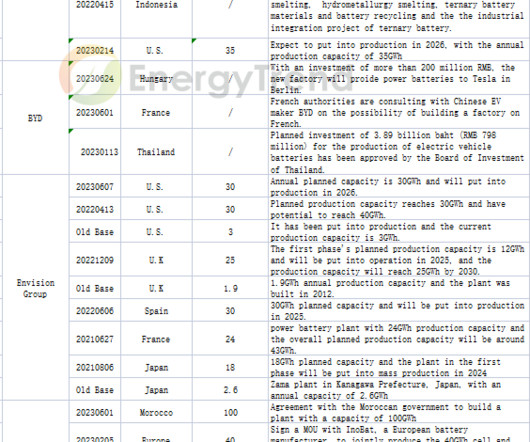Viewport: 530px width, 442px height.
Task: Select date cell 20210806
Action: [95, 367]
